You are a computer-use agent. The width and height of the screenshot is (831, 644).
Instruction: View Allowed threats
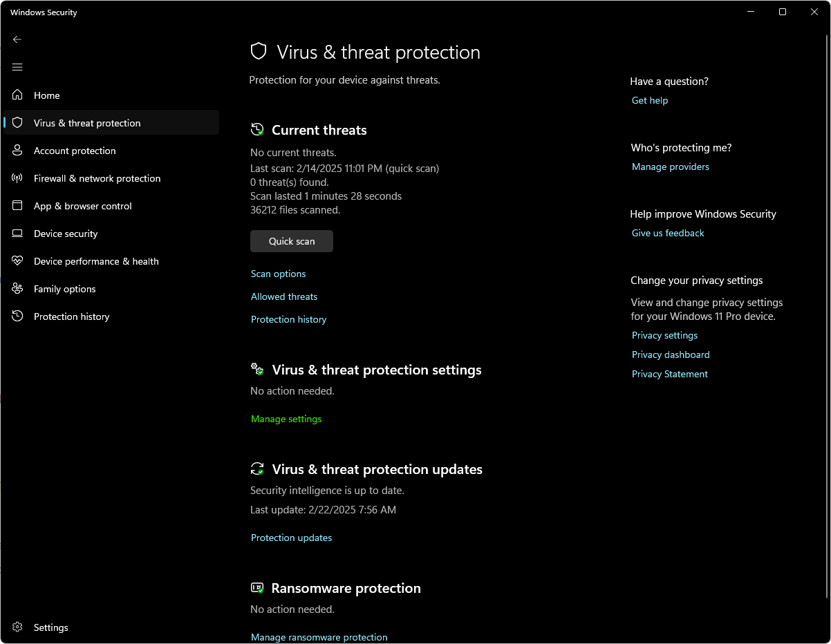[x=284, y=296]
